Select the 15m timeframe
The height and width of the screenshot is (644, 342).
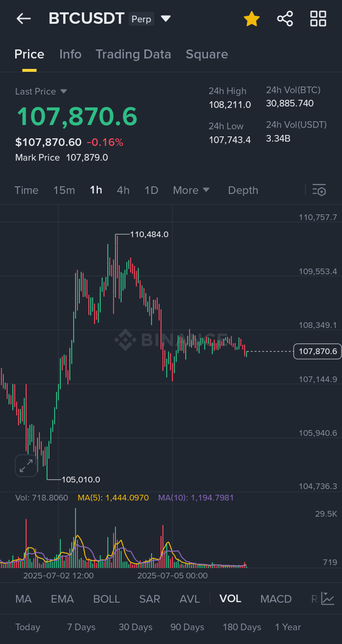coord(64,190)
